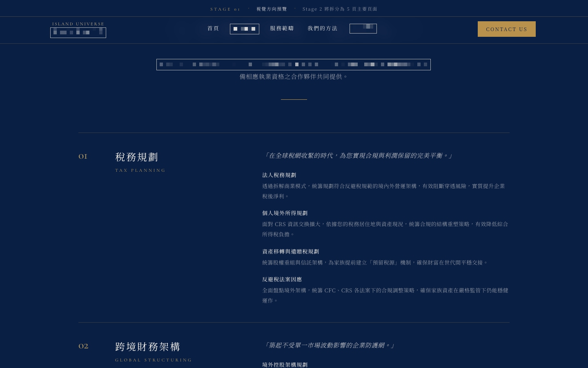Click 'Stage 2 將拆分為 5 頁主要頁面' note
The height and width of the screenshot is (368, 588).
click(x=340, y=9)
